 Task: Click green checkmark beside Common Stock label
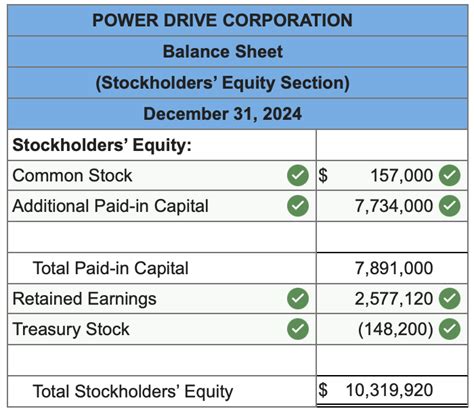[x=298, y=175]
